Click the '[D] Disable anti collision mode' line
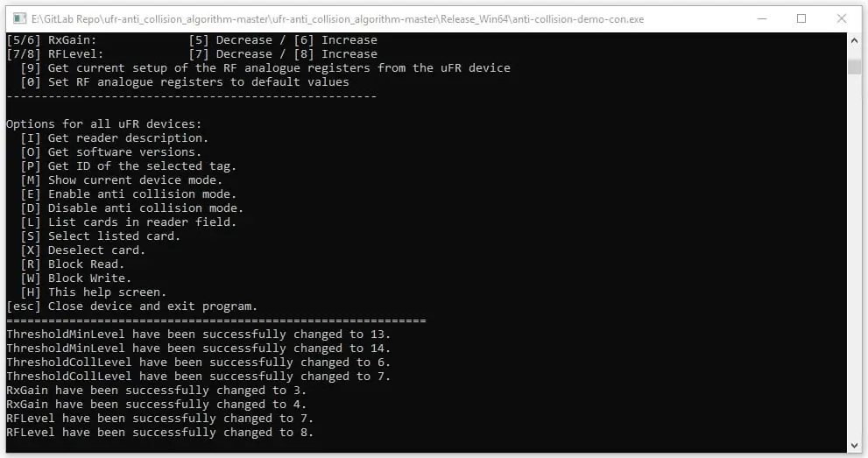 coord(131,208)
